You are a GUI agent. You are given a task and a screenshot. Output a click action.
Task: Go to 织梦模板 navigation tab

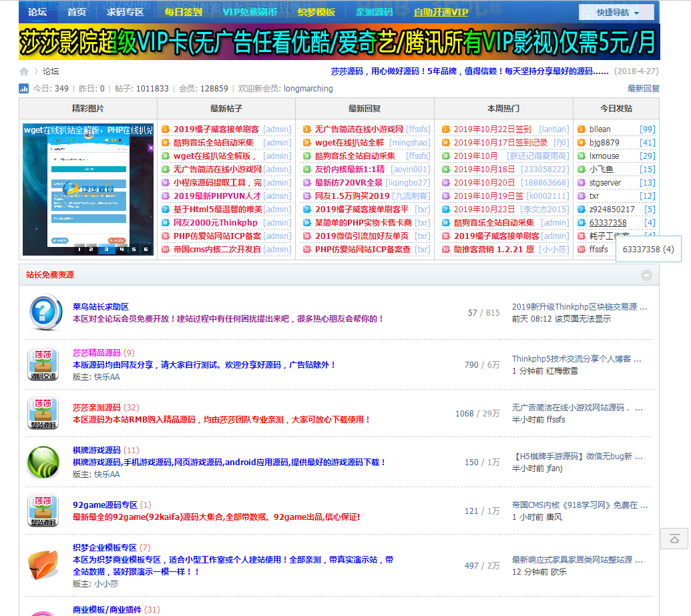[x=316, y=12]
